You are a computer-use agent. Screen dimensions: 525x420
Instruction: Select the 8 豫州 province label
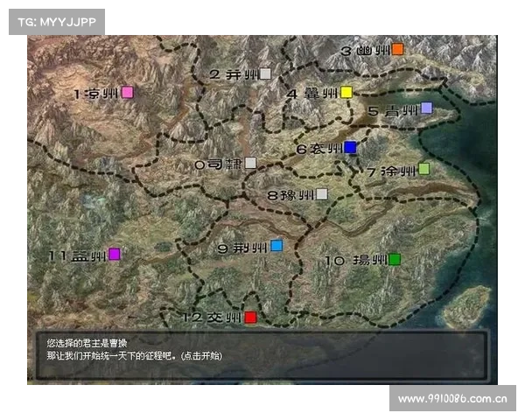[x=291, y=195]
